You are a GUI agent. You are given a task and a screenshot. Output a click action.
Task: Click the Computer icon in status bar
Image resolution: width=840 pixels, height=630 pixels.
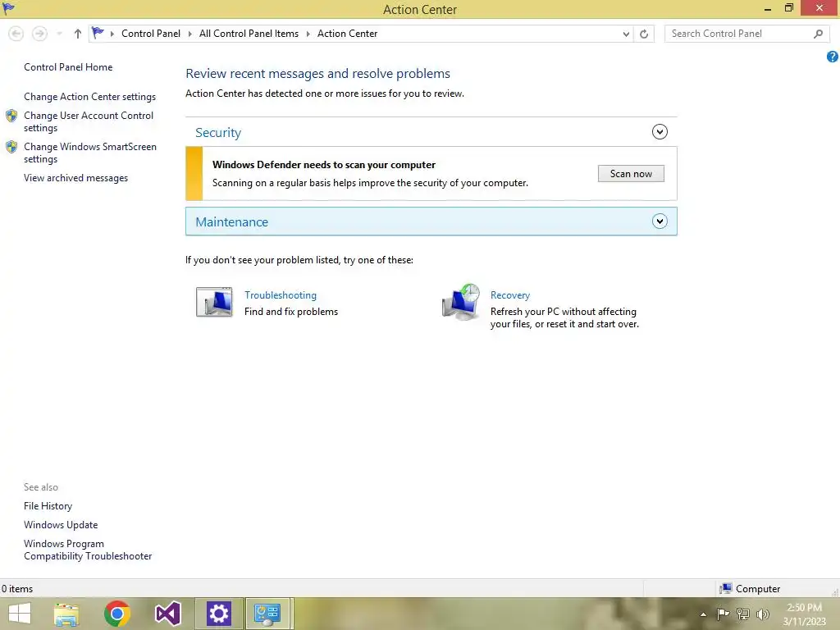[x=726, y=589]
